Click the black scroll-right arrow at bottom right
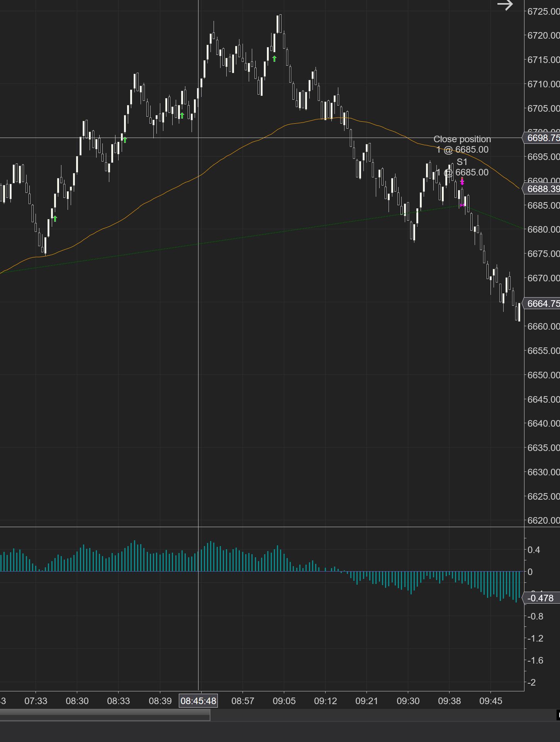The width and height of the screenshot is (560, 742). point(558,715)
